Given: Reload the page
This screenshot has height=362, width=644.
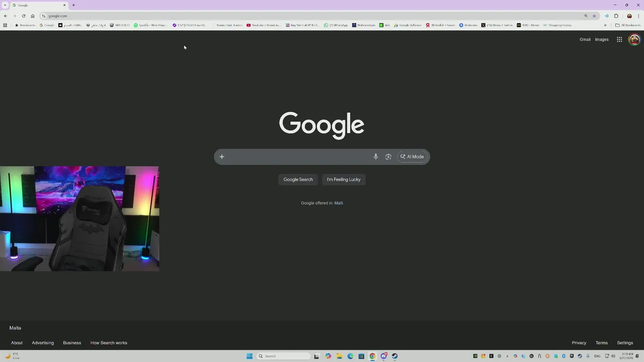Looking at the screenshot, I should 24,16.
